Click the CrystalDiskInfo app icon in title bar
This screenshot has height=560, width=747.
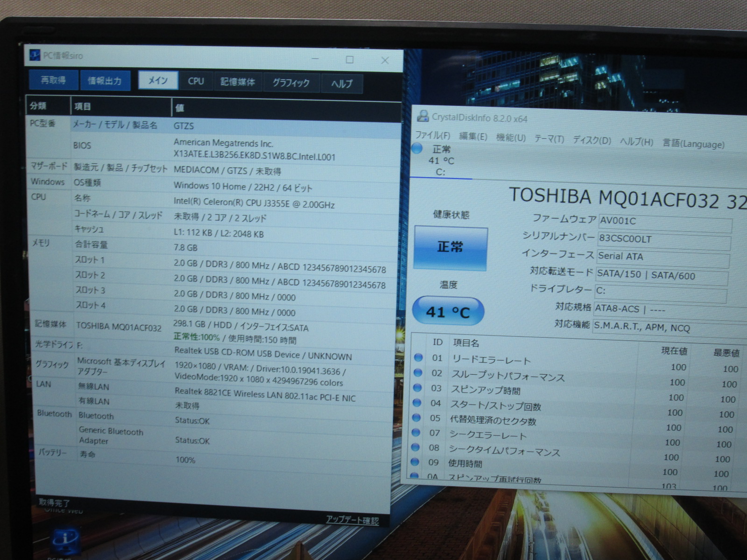pyautogui.click(x=423, y=116)
